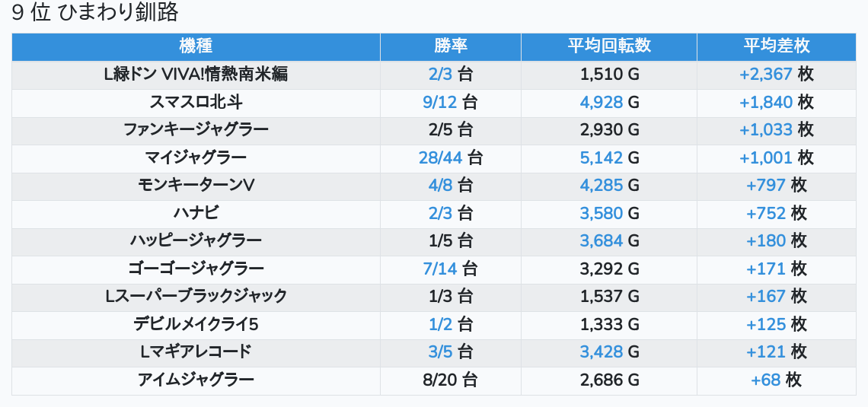Screen dimensions: 868x407
Task: Click the デビルメイクライ5 machine name
Action: (x=196, y=324)
